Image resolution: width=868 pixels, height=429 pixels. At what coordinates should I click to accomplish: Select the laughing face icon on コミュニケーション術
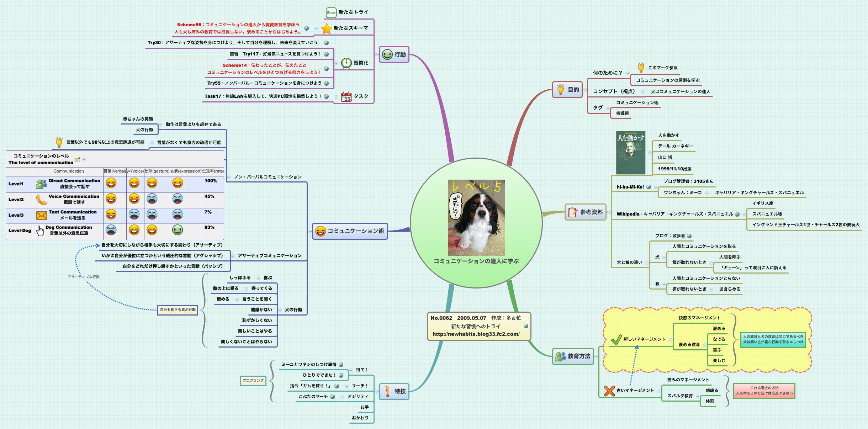[x=320, y=231]
